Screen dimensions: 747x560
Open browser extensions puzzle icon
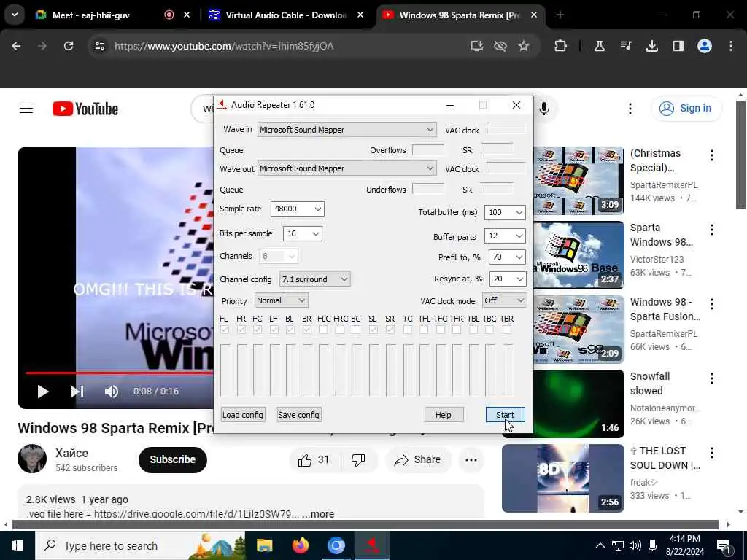[561, 46]
